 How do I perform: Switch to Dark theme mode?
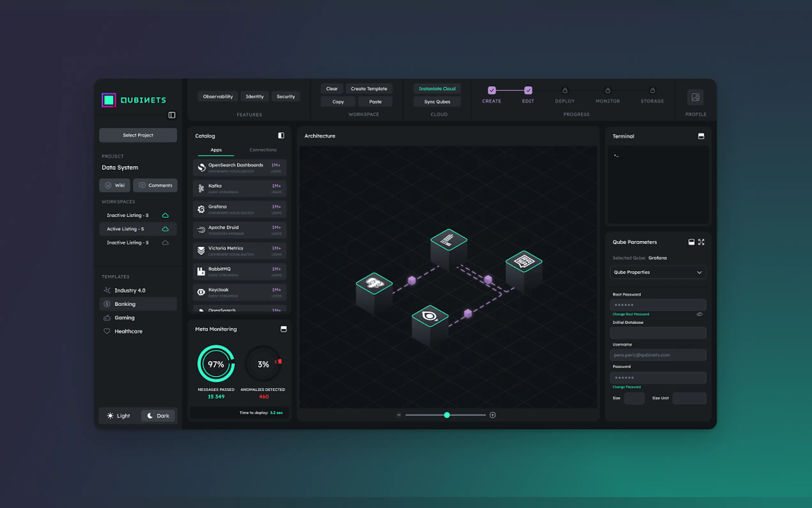point(158,416)
